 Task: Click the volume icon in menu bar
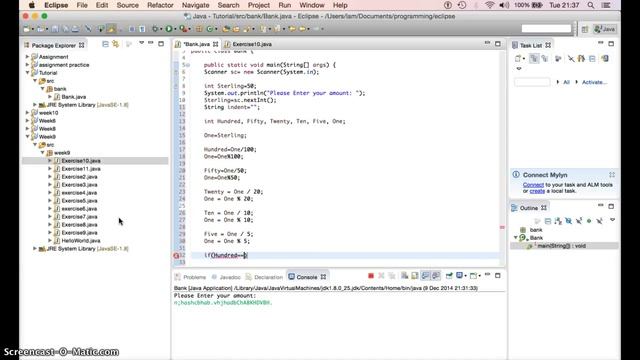[504, 5]
